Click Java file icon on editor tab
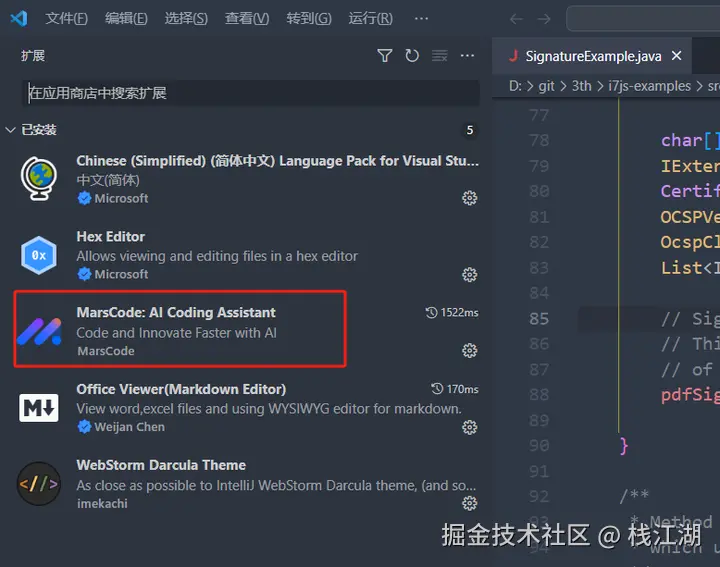720x567 pixels. [x=513, y=56]
